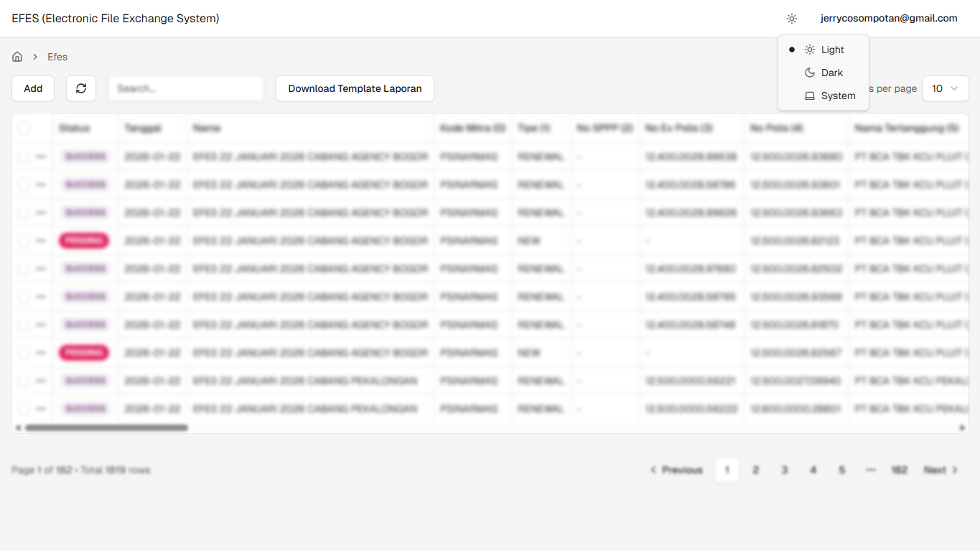Image resolution: width=980 pixels, height=551 pixels.
Task: Go to the Next page in pagination
Action: tap(941, 470)
